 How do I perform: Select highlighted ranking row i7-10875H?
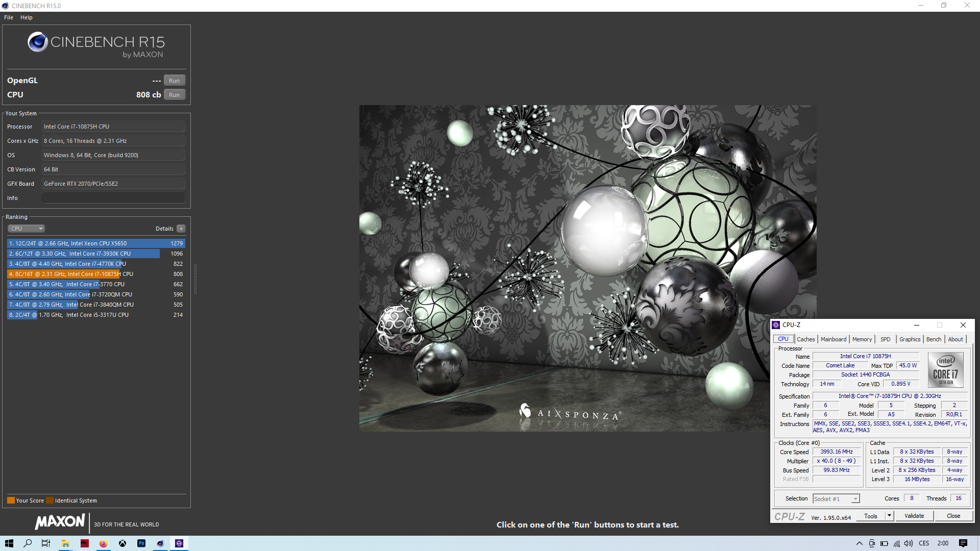96,274
